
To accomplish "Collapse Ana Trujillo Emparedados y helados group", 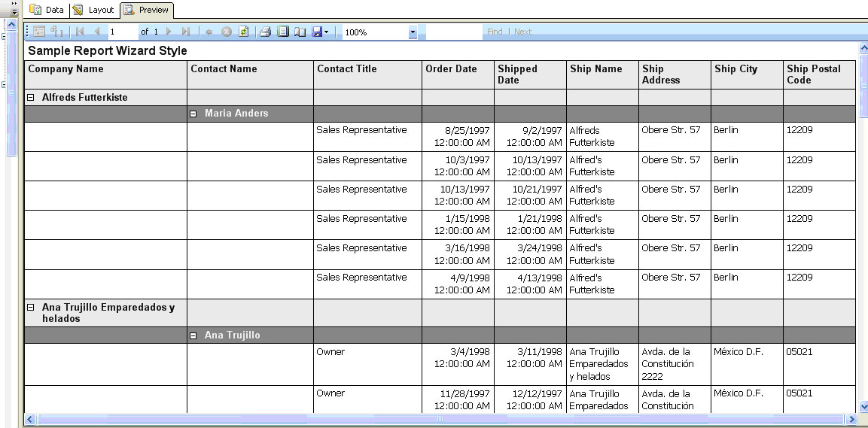I will coord(31,308).
